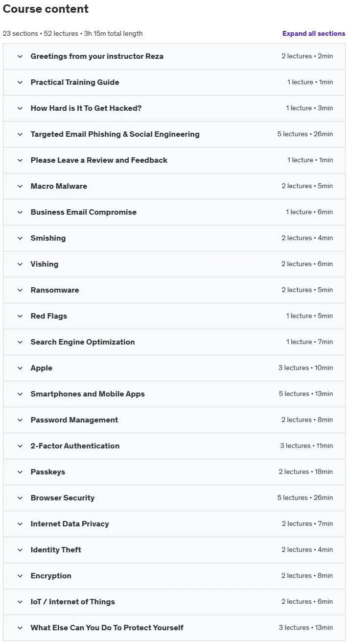Expand the Macro Malware section
Viewport: 349px width, 644px height.
pyautogui.click(x=174, y=186)
